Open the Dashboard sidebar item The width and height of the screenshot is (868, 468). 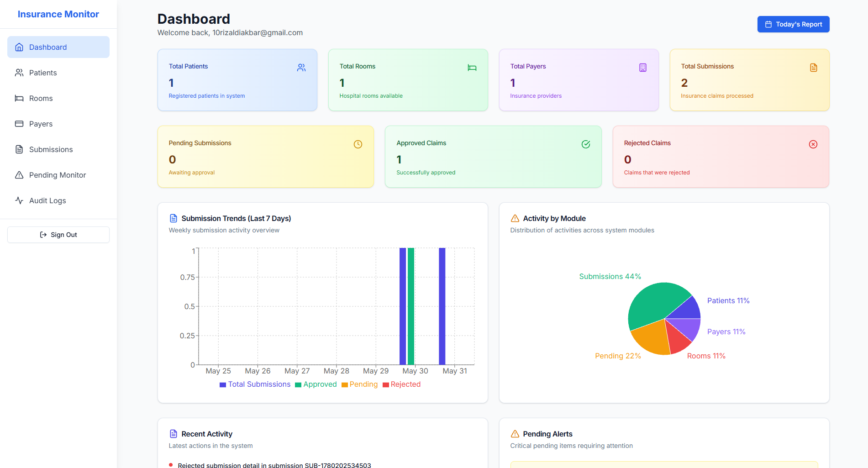tap(58, 47)
